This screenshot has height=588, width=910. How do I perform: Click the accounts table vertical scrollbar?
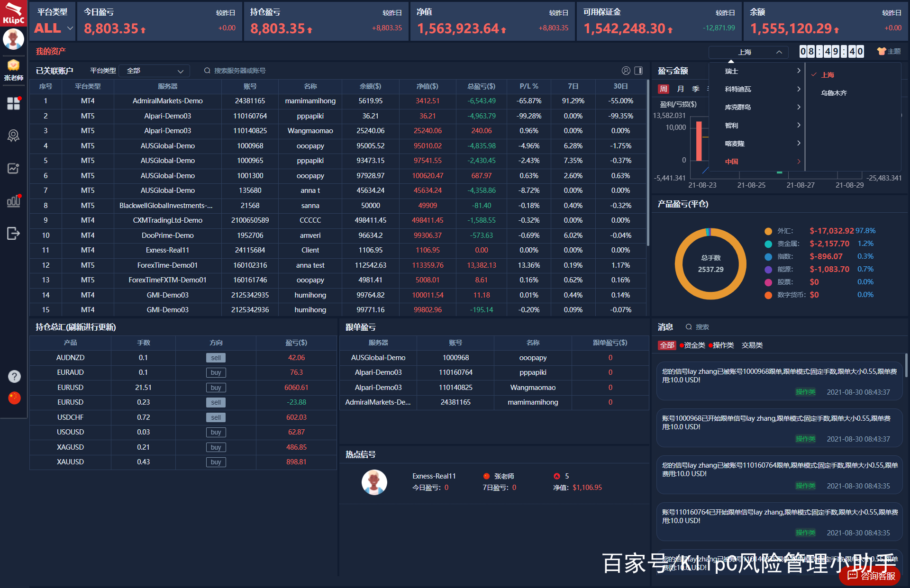(x=648, y=162)
